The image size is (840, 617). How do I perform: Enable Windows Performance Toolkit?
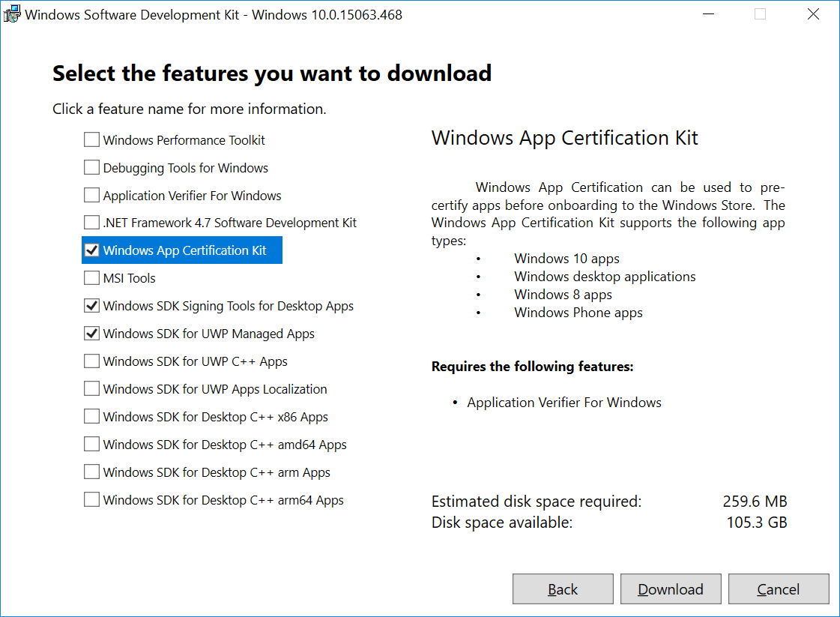pos(91,139)
